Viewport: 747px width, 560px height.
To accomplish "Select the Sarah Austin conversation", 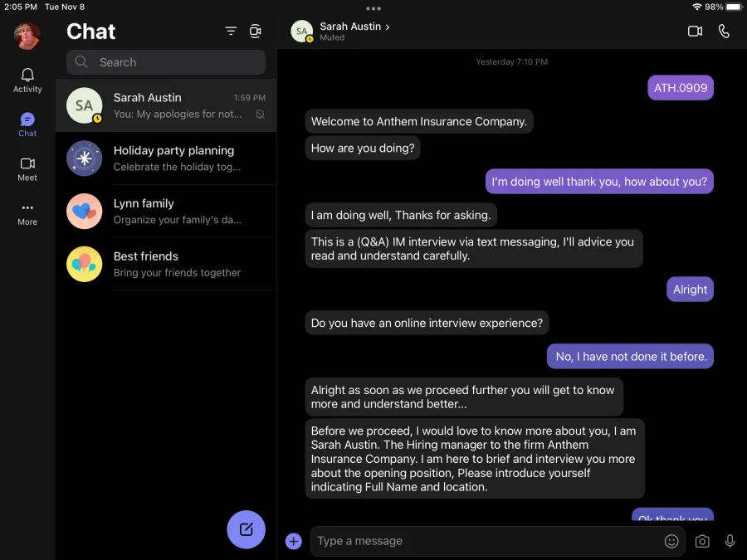I will click(166, 105).
